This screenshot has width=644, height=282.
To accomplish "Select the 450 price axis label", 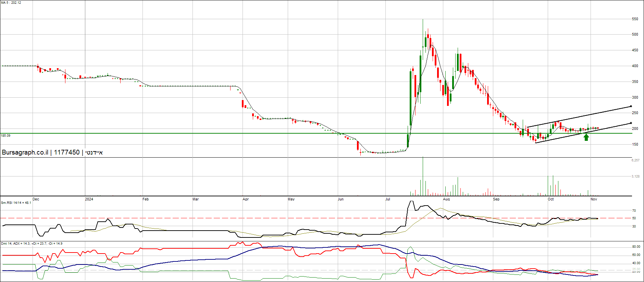I will [x=635, y=50].
